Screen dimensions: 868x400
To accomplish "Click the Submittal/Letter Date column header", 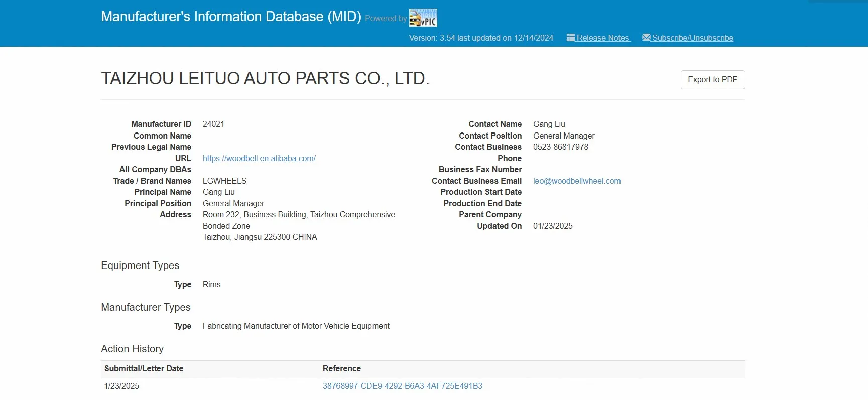I will [x=144, y=369].
